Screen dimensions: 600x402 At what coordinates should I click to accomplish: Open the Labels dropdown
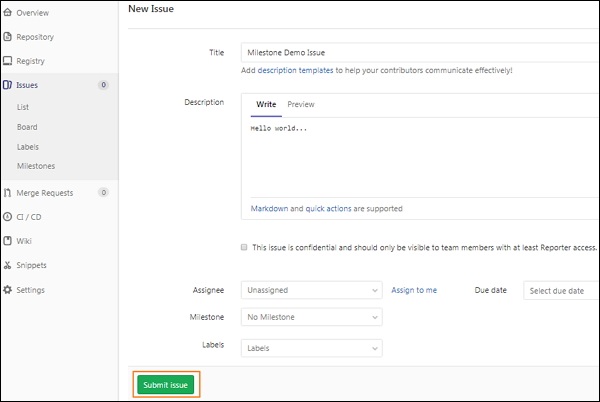coord(311,348)
